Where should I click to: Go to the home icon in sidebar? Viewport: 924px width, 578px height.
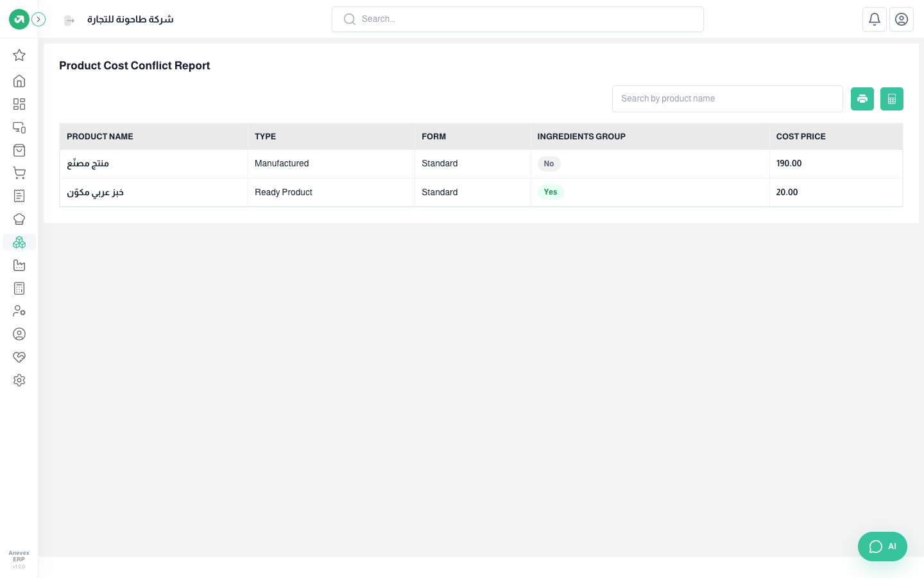coord(19,81)
